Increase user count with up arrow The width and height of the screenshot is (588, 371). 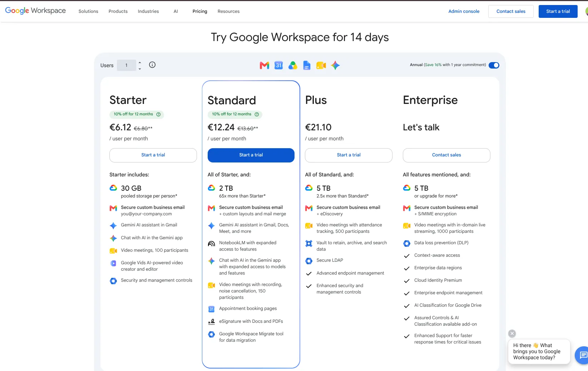(140, 62)
